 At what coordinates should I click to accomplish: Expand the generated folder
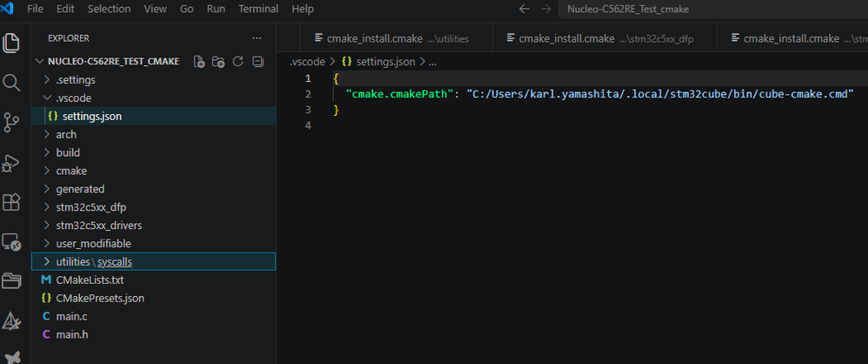pos(154,189)
